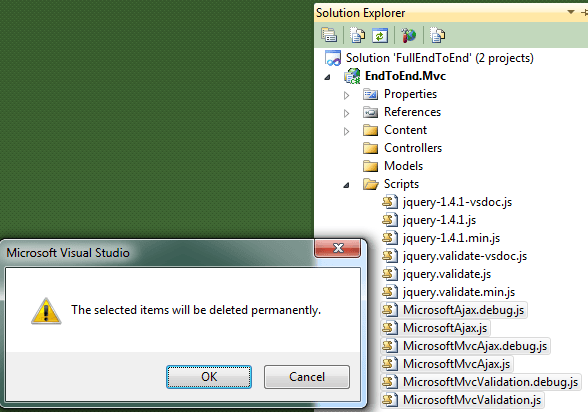Click the jquery-1.4.1.min.js script icon
The width and height of the screenshot is (588, 412).
click(x=390, y=238)
